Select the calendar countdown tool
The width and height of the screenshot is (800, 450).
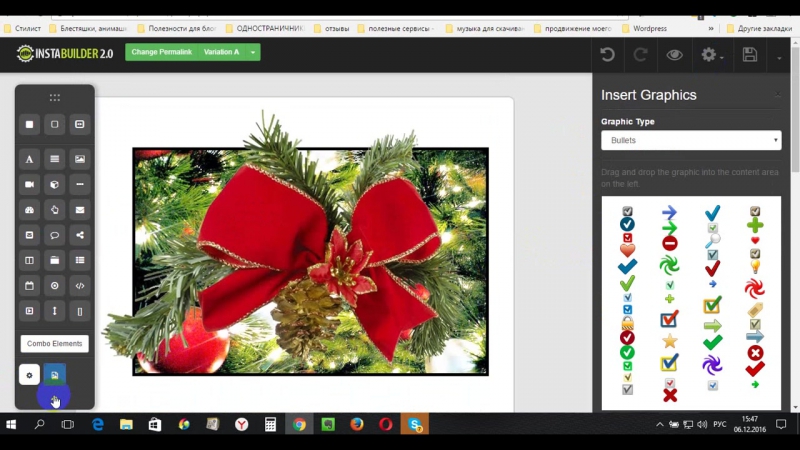coord(30,286)
